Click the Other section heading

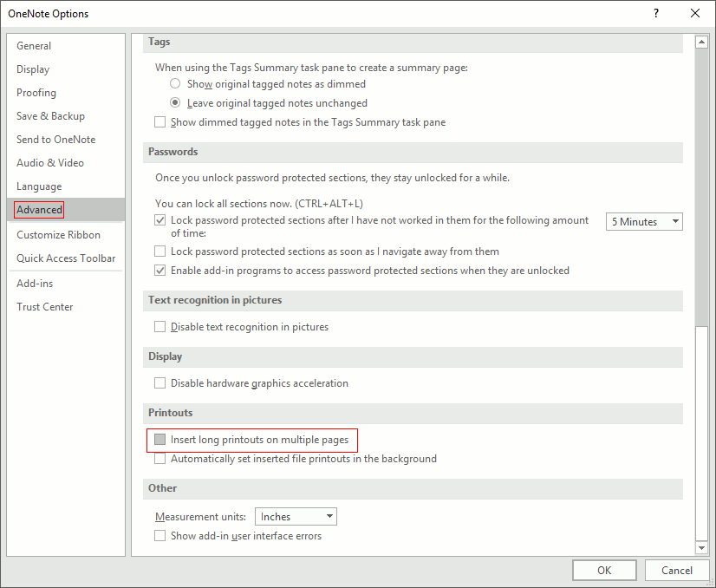(x=163, y=488)
